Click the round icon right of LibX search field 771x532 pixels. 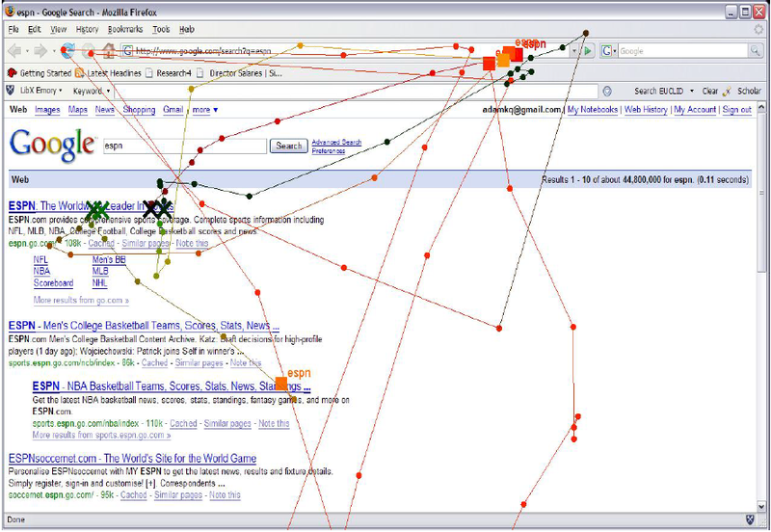click(x=607, y=91)
